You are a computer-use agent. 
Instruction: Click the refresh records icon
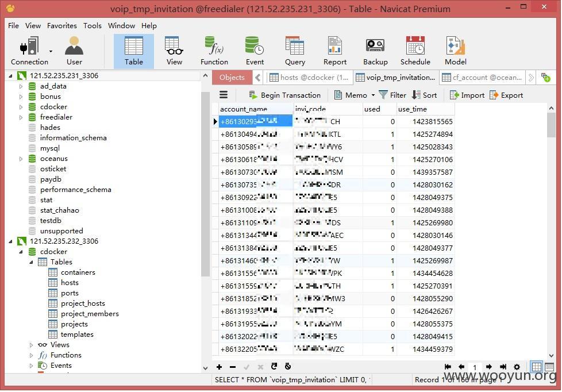coord(274,366)
